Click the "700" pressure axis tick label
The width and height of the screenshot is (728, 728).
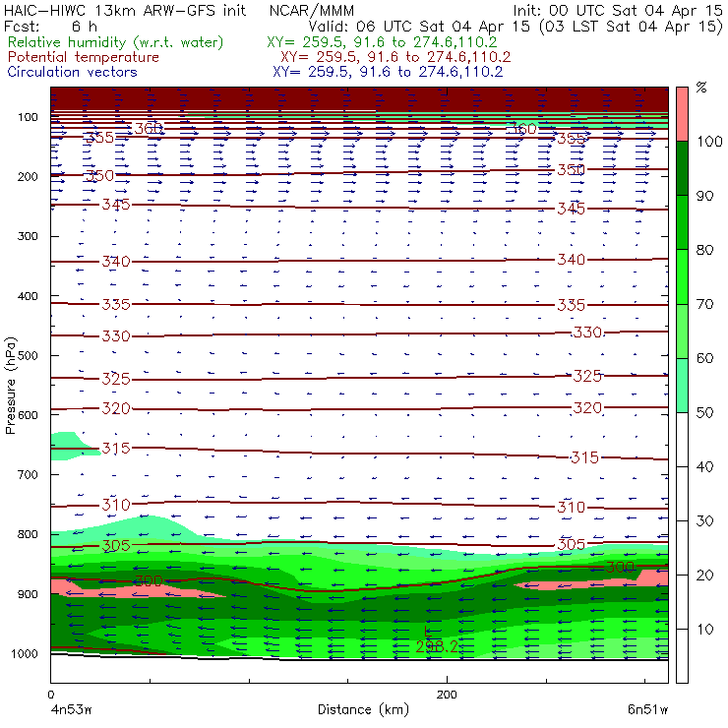pos(28,474)
